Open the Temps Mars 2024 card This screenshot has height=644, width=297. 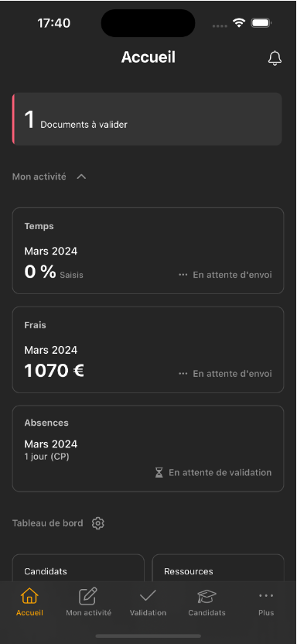tap(148, 251)
